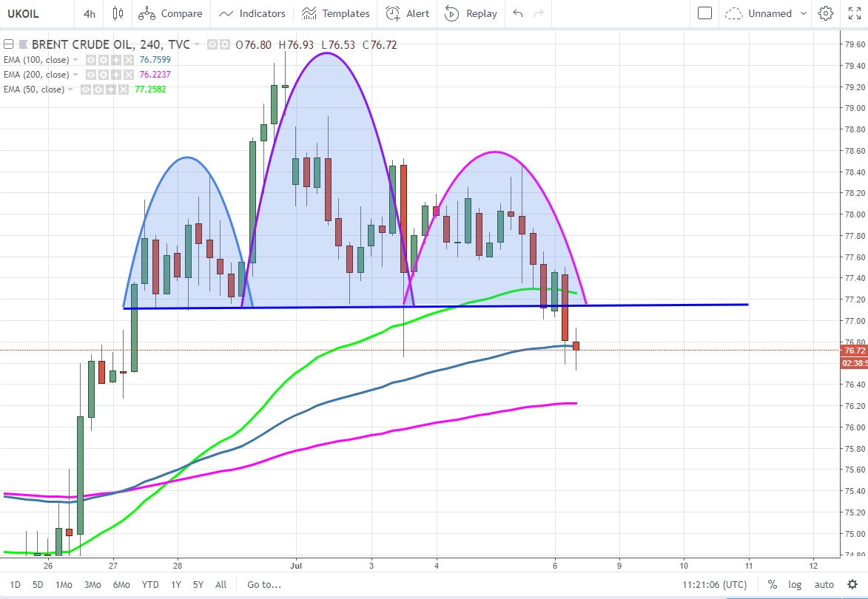Open the Indicators menu
The width and height of the screenshot is (868, 599).
pyautogui.click(x=252, y=13)
